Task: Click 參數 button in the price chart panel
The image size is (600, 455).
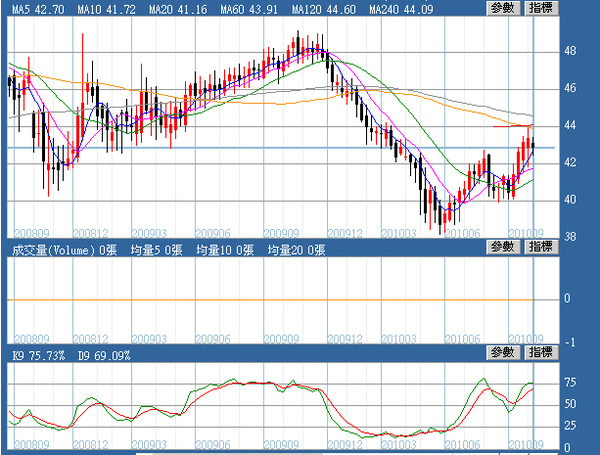Action: click(503, 8)
